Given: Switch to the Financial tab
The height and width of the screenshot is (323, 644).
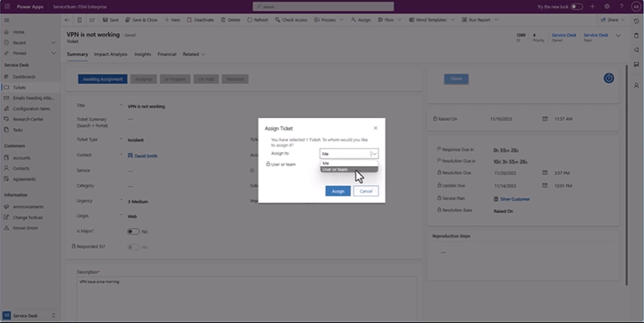Looking at the screenshot, I should 167,55.
